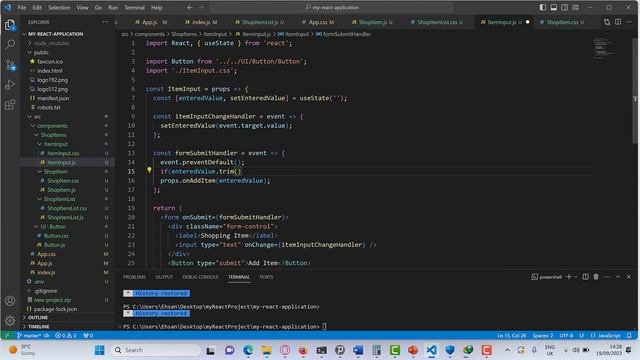Collapse the public folder
Image resolution: width=640 pixels, height=360 pixels.
click(41, 52)
